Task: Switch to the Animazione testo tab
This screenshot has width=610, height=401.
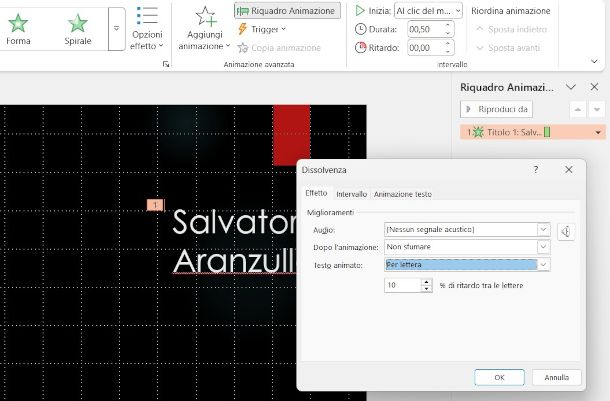Action: [402, 194]
